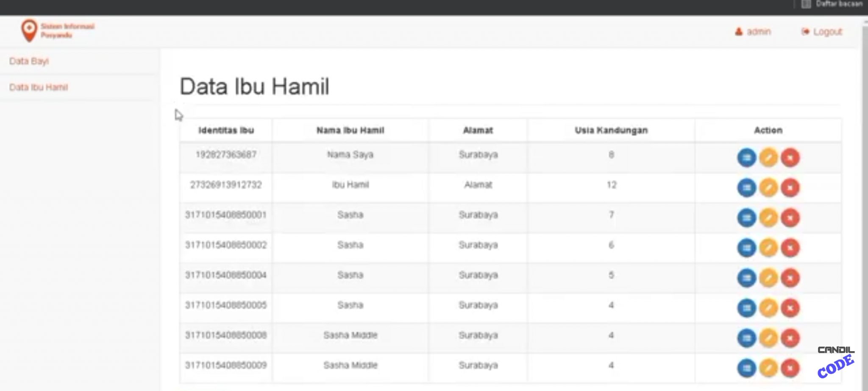Image resolution: width=868 pixels, height=391 pixels.
Task: Open blue detail icon for record 3171015408850005
Action: [x=747, y=308]
